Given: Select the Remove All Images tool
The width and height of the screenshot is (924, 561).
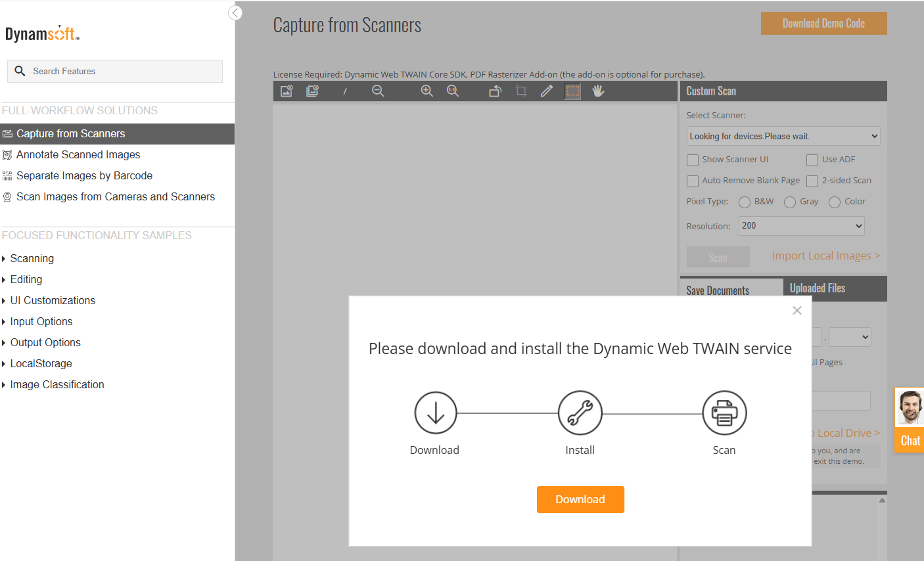Looking at the screenshot, I should (x=312, y=91).
